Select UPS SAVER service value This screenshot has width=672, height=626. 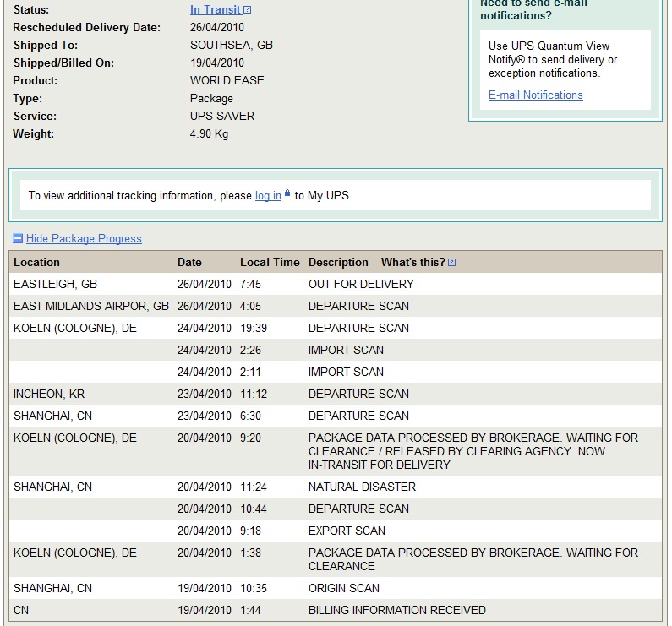222,116
